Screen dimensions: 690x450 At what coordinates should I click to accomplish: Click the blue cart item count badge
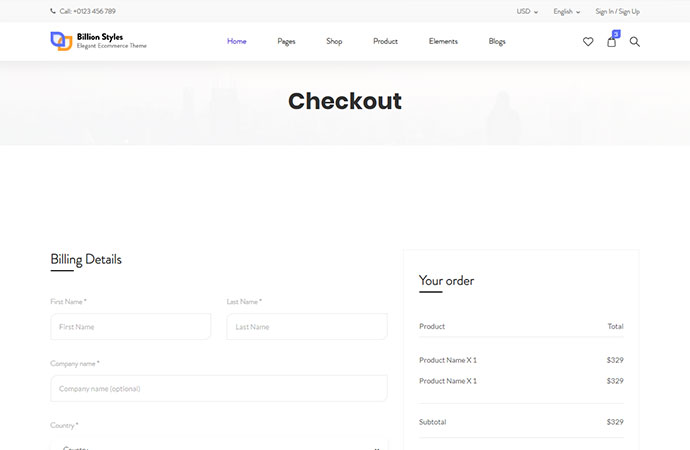[616, 34]
